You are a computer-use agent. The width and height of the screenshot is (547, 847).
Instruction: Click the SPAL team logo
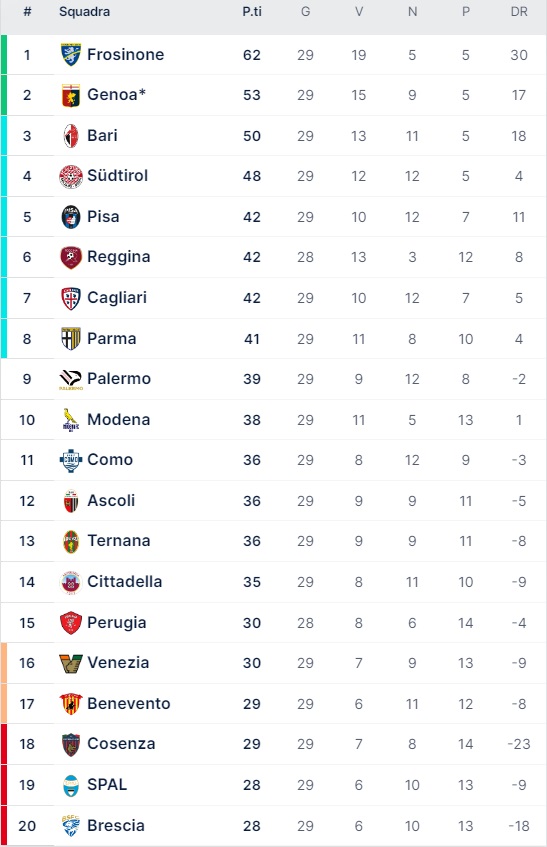pyautogui.click(x=71, y=785)
